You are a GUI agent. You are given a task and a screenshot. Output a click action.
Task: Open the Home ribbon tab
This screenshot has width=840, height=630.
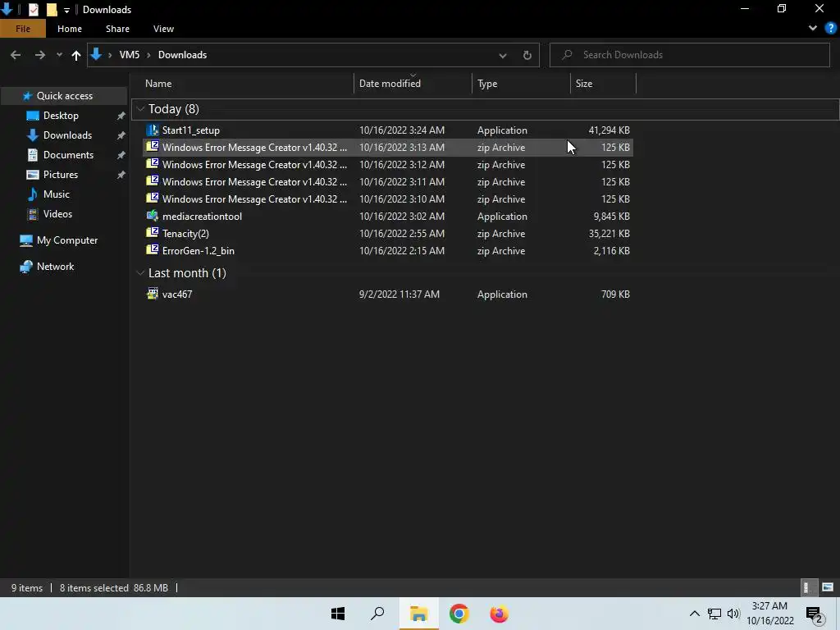pyautogui.click(x=70, y=29)
